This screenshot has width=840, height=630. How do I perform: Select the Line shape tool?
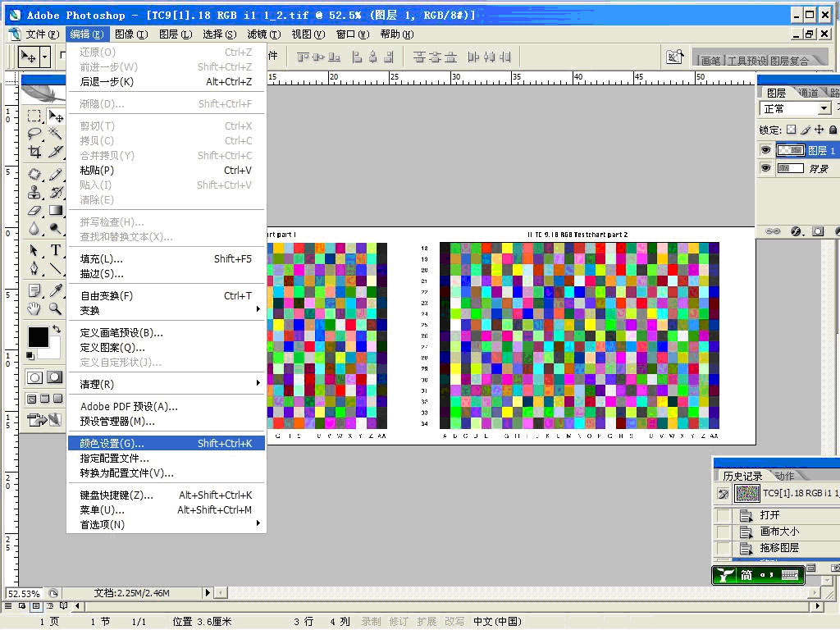point(55,268)
